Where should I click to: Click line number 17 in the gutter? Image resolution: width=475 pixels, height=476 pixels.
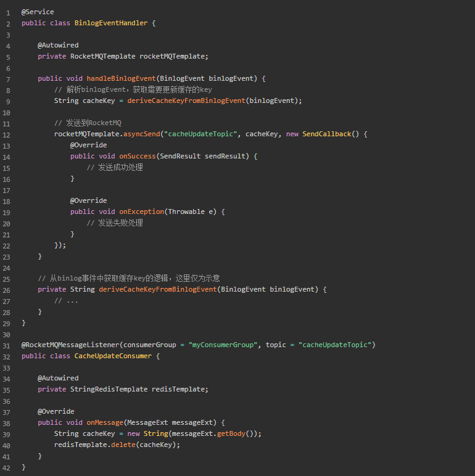(x=6, y=191)
